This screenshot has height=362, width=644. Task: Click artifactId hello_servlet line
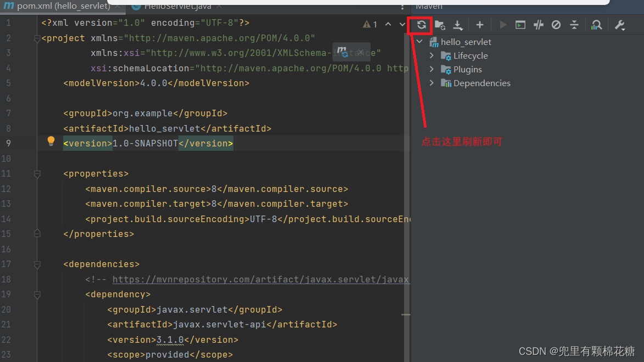click(x=167, y=128)
